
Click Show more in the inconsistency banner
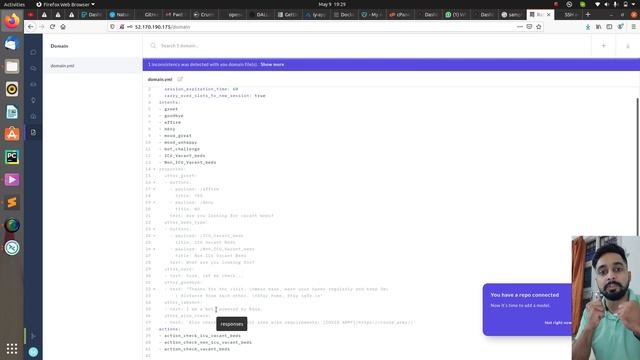pos(272,64)
